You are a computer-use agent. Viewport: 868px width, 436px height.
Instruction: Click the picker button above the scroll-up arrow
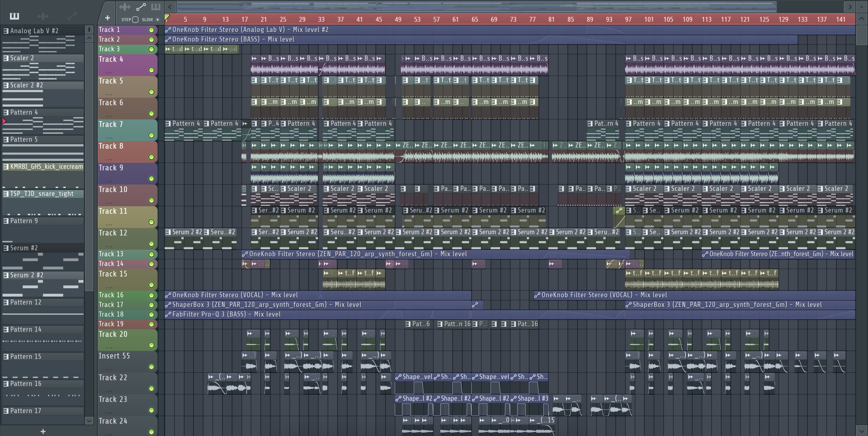89,30
